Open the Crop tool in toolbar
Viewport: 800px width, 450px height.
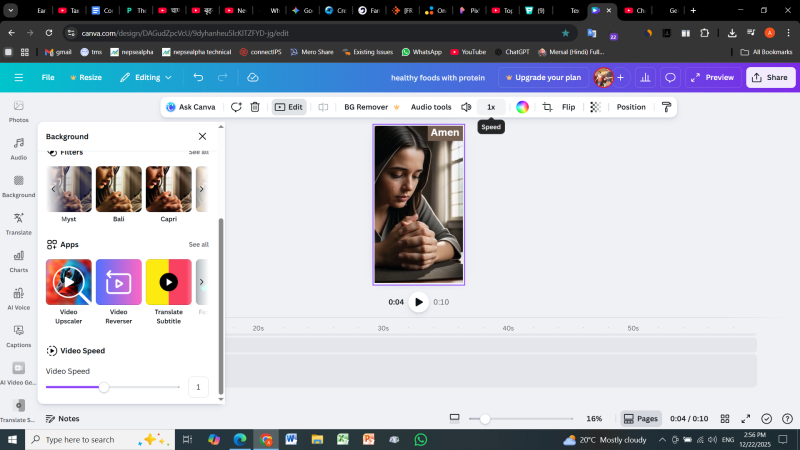pyautogui.click(x=547, y=107)
